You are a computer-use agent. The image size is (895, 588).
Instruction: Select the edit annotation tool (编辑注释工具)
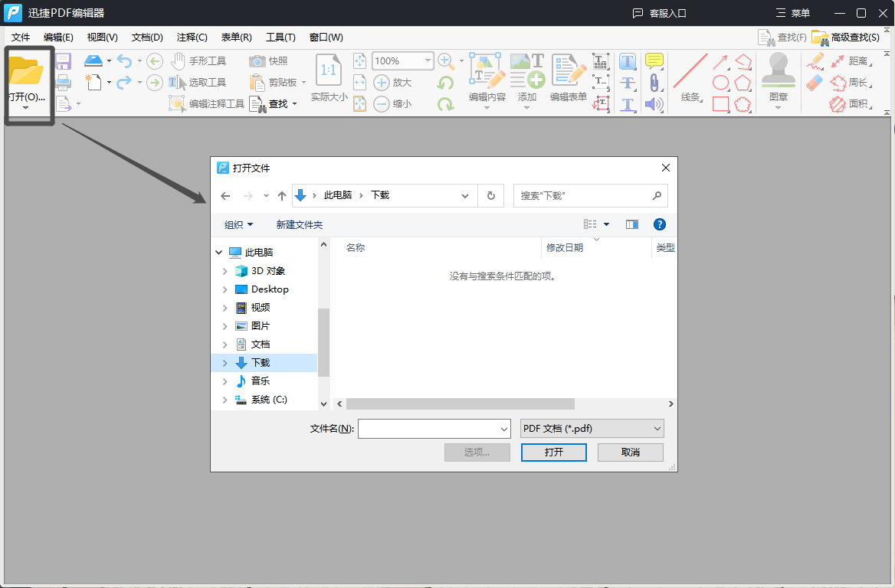[207, 104]
